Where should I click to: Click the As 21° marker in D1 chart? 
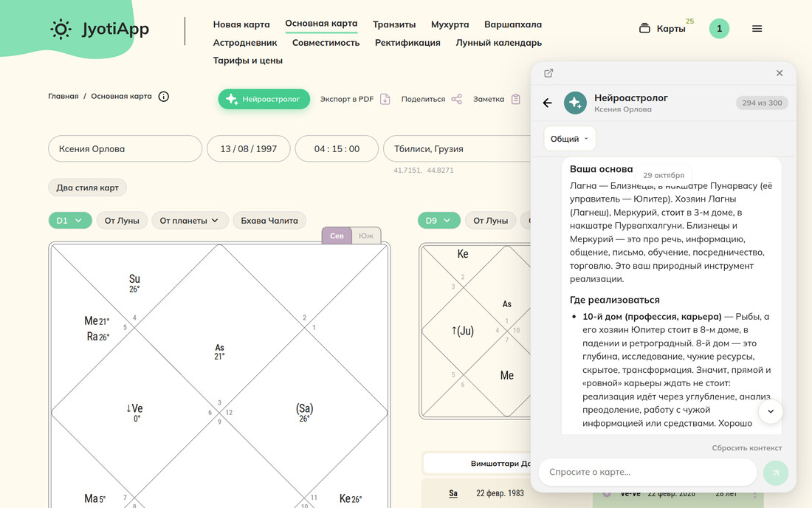[219, 351]
